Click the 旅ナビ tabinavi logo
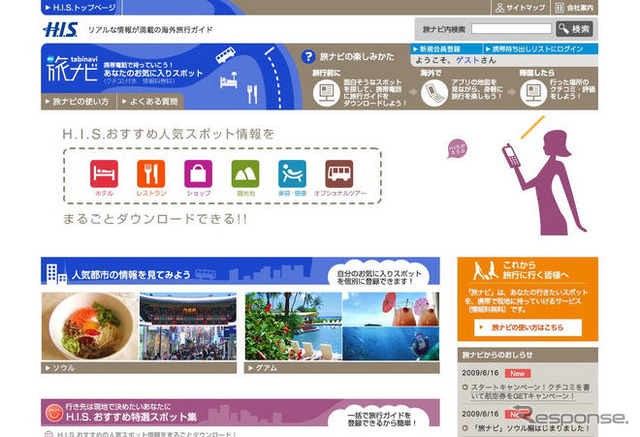This screenshot has width=640, height=437. click(72, 69)
